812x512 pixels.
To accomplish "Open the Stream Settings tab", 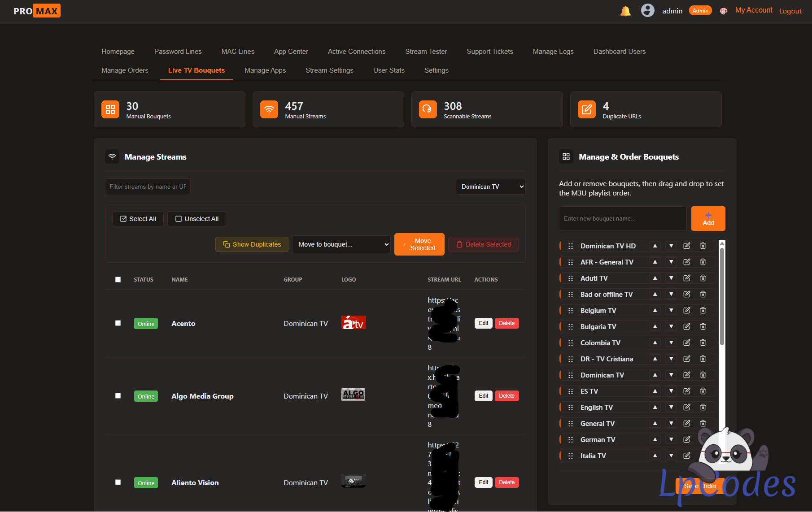I will pos(329,70).
